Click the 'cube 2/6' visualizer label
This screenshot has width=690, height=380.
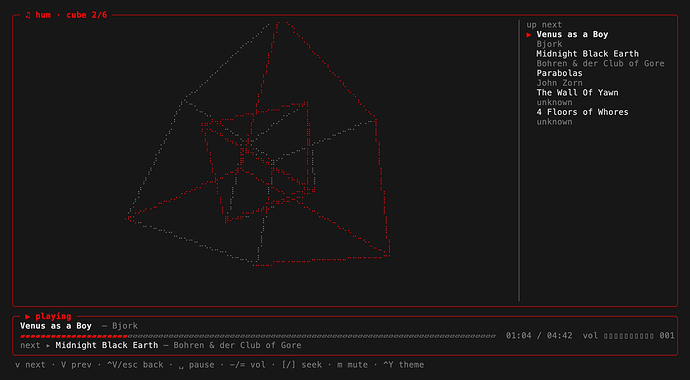coord(87,15)
